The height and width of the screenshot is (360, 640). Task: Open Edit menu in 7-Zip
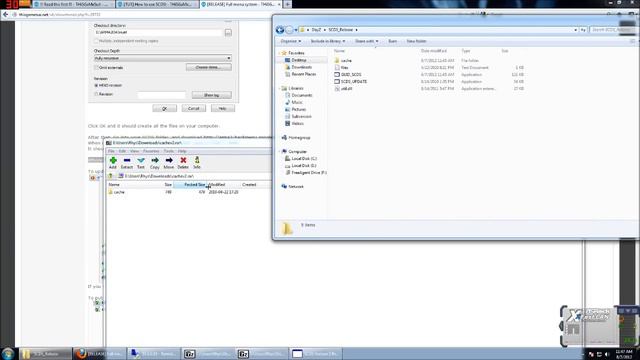pos(122,151)
